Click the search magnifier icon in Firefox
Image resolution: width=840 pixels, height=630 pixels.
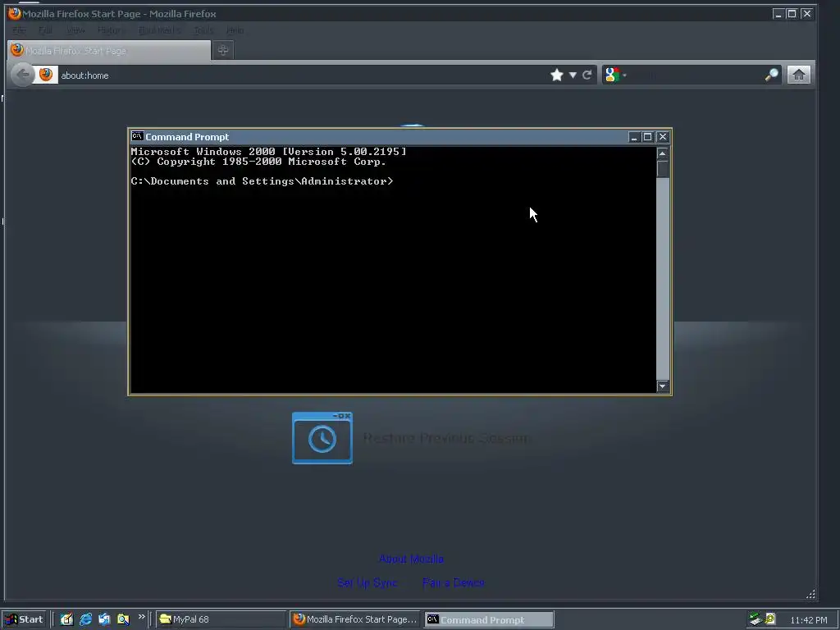click(x=771, y=75)
